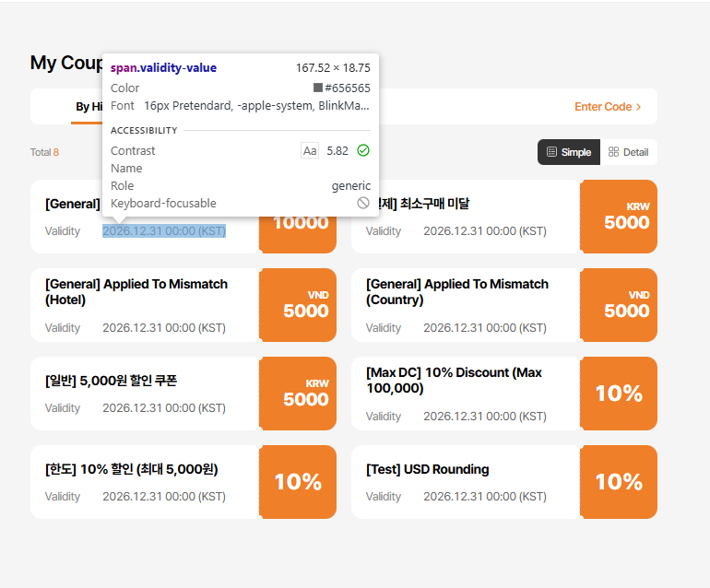Open the Max DC 10% Discount coupon
The height and width of the screenshot is (588, 710).
tap(454, 381)
